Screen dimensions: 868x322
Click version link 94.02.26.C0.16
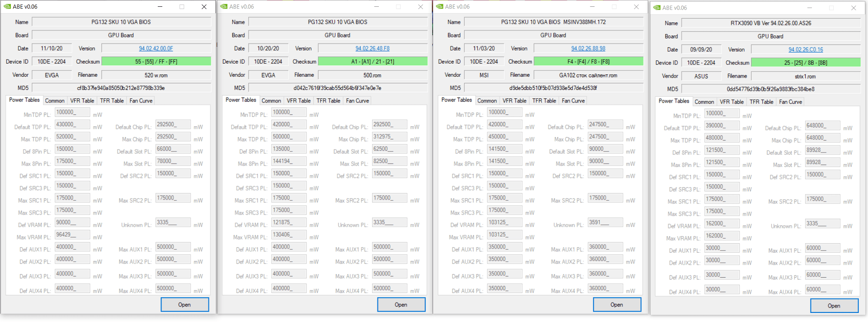point(806,50)
